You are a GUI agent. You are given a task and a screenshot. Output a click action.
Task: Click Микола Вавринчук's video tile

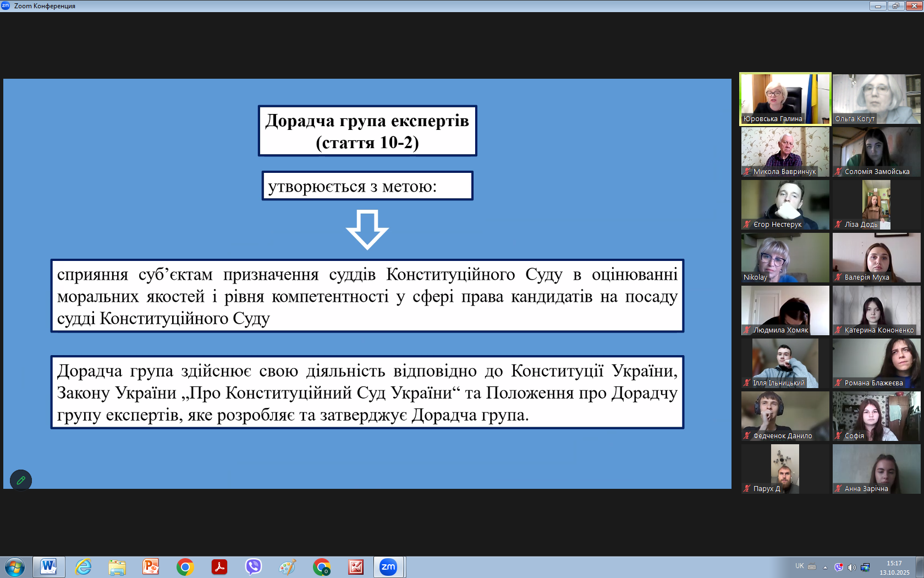pos(785,151)
